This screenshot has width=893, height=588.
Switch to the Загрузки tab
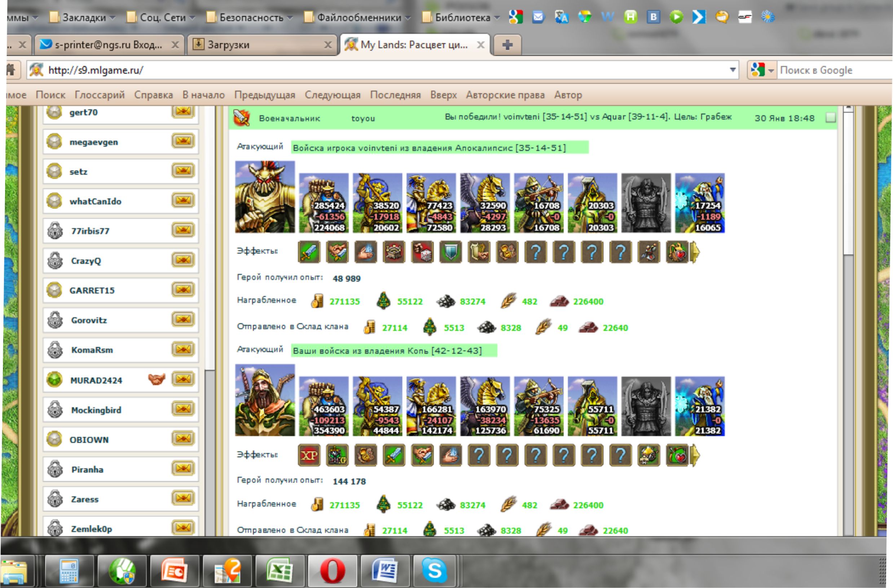coord(262,45)
